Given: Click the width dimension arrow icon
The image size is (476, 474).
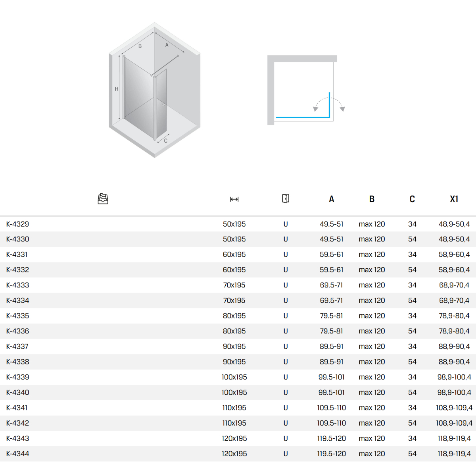Looking at the screenshot, I should point(234,199).
